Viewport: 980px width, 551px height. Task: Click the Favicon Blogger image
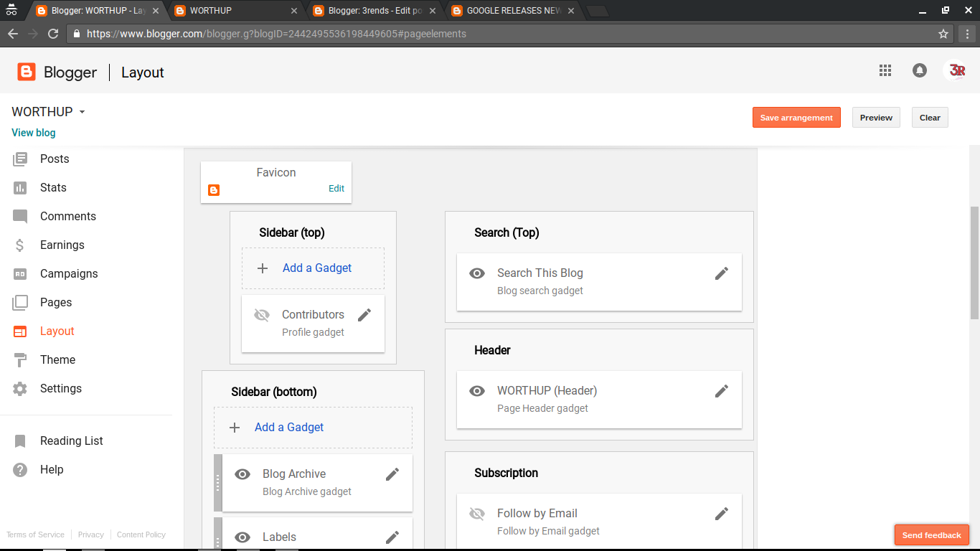[x=214, y=190]
